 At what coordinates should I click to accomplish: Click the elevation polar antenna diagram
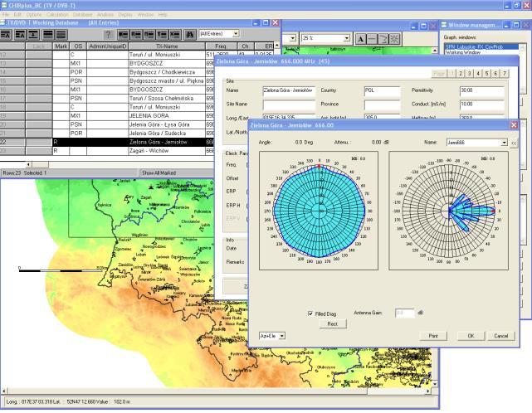pos(448,211)
